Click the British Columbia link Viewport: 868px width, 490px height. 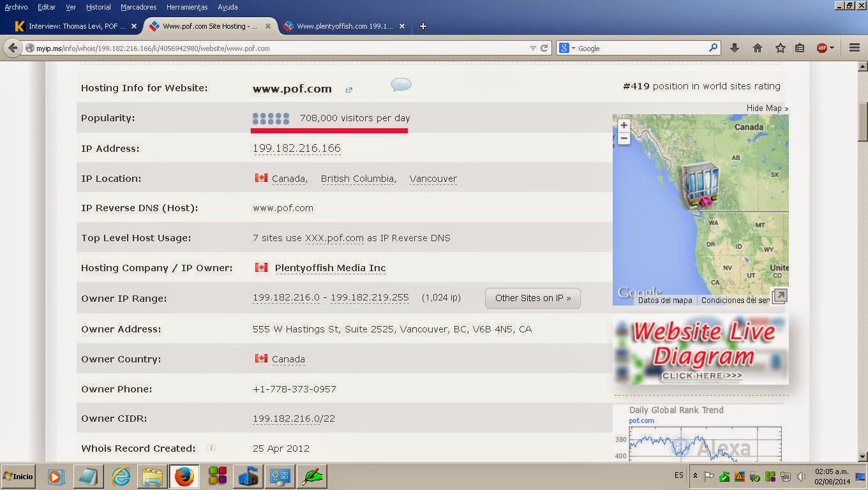click(x=357, y=179)
